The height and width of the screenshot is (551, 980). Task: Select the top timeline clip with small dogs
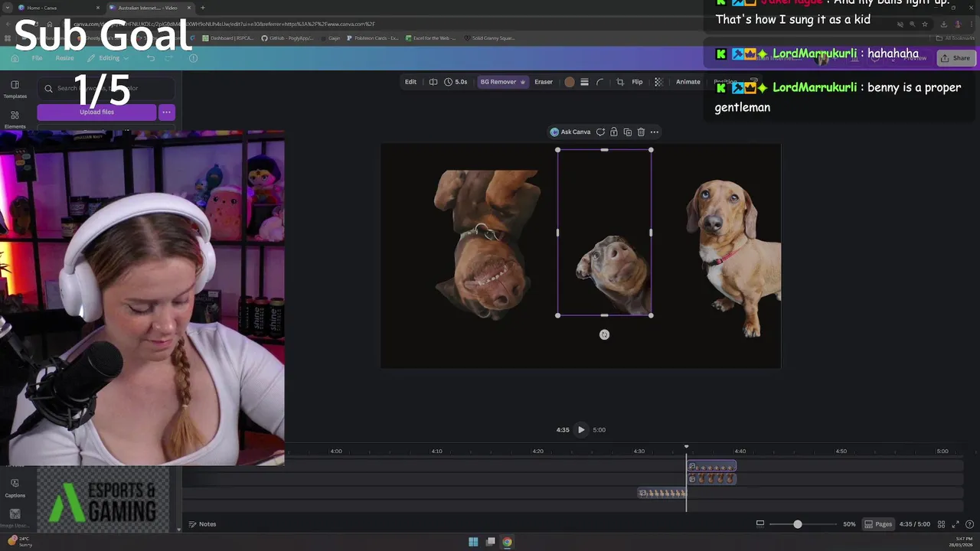[711, 466]
